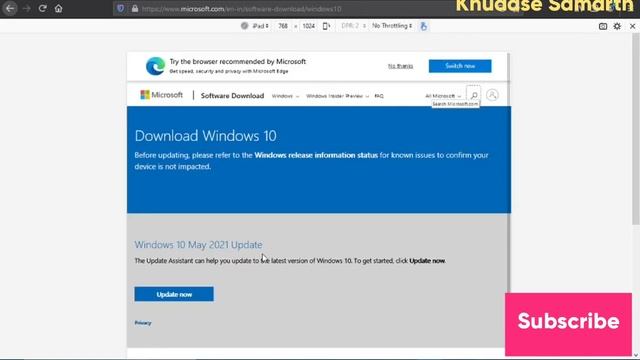The height and width of the screenshot is (360, 640).
Task: Toggle touch simulation icon
Action: (424, 26)
